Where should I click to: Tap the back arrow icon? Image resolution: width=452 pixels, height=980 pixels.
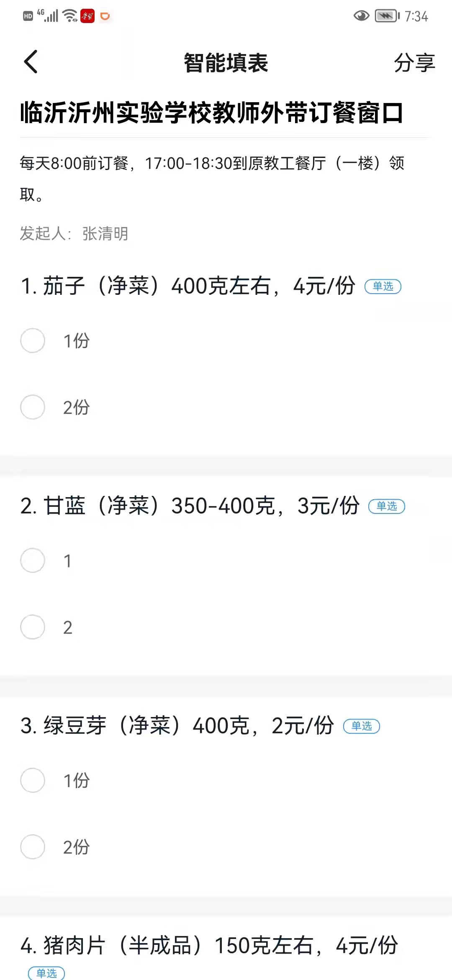[31, 62]
